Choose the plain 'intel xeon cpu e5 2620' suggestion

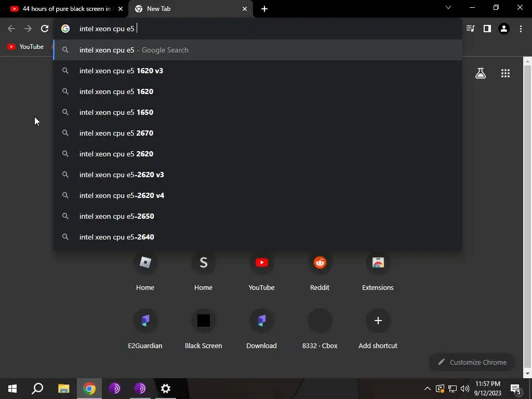click(x=258, y=154)
